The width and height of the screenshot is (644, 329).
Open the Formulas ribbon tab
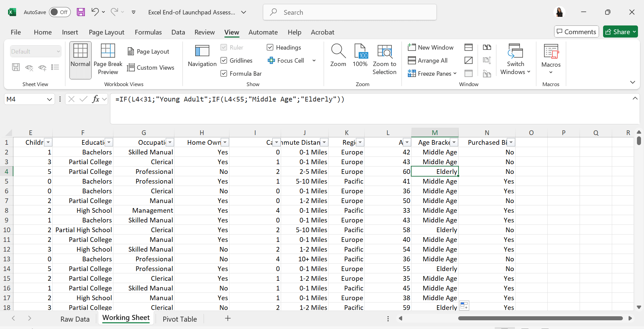pyautogui.click(x=148, y=32)
